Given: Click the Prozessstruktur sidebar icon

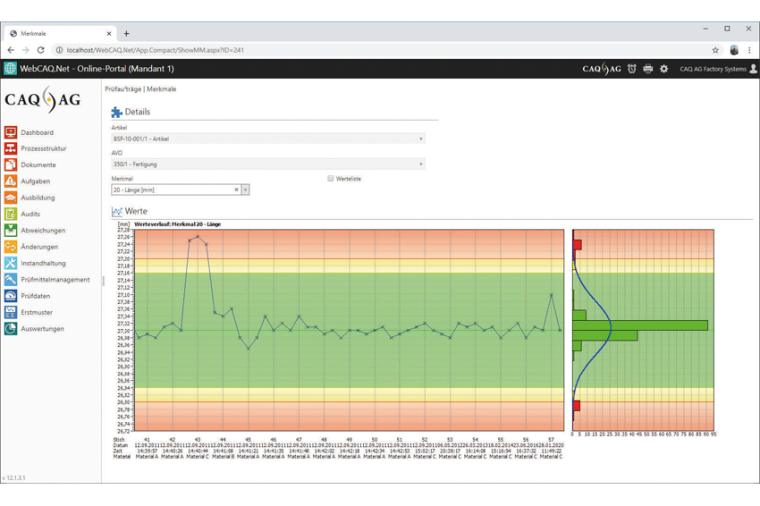Looking at the screenshot, I should pos(11,148).
